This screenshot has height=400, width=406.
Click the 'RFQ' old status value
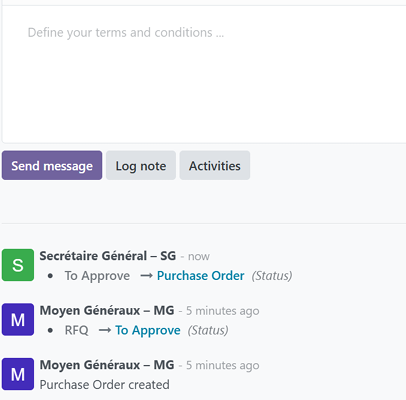(x=77, y=330)
